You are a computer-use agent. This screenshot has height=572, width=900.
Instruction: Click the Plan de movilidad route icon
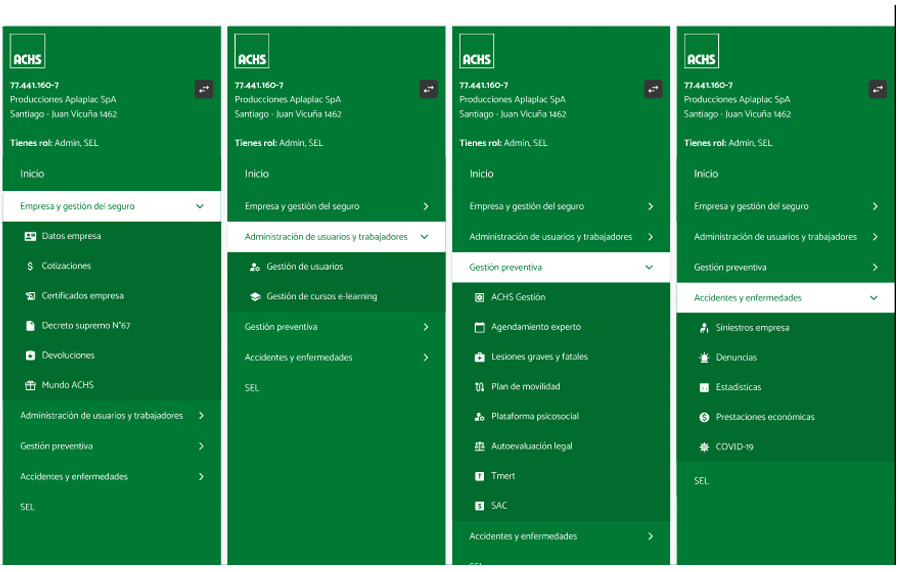479,387
